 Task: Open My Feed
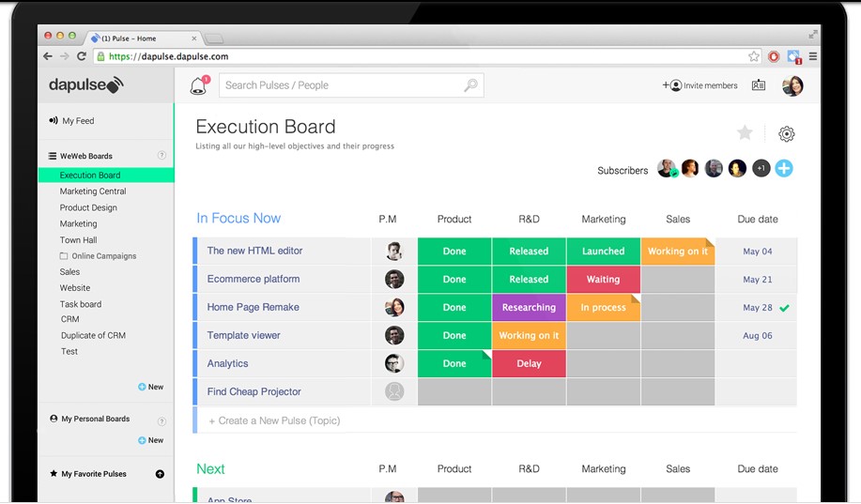coord(71,121)
